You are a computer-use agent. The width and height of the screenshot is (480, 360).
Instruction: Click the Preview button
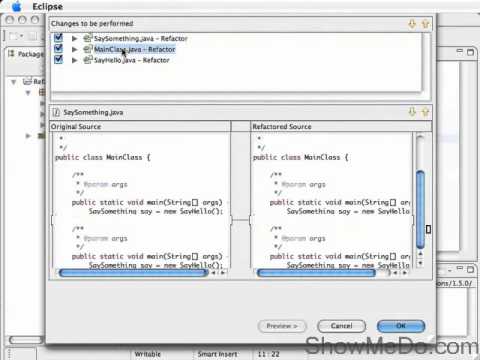coord(282,326)
